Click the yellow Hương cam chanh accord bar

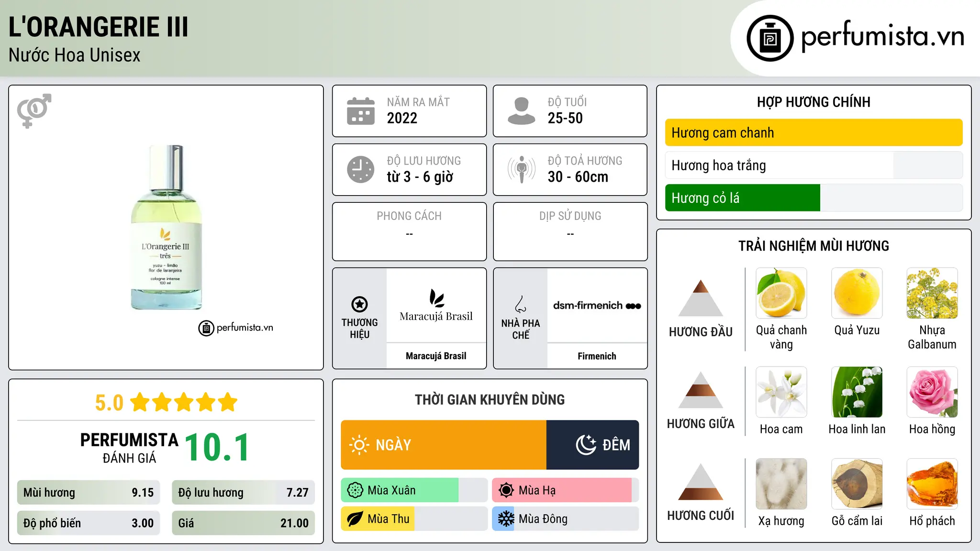[x=814, y=132]
